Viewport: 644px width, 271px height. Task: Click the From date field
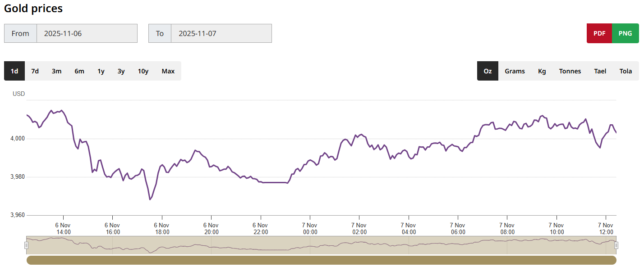[87, 33]
